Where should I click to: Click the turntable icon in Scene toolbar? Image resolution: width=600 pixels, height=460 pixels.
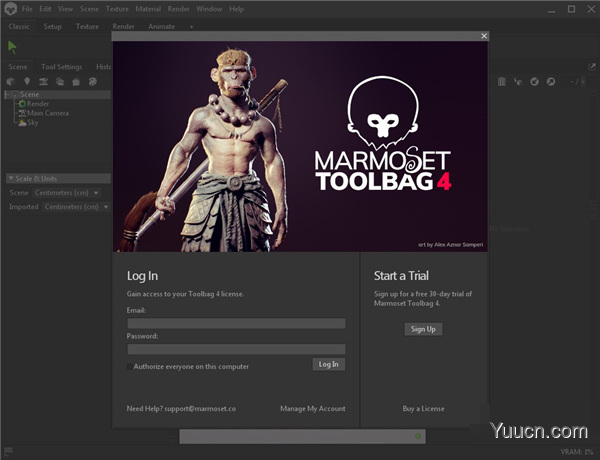[x=60, y=82]
